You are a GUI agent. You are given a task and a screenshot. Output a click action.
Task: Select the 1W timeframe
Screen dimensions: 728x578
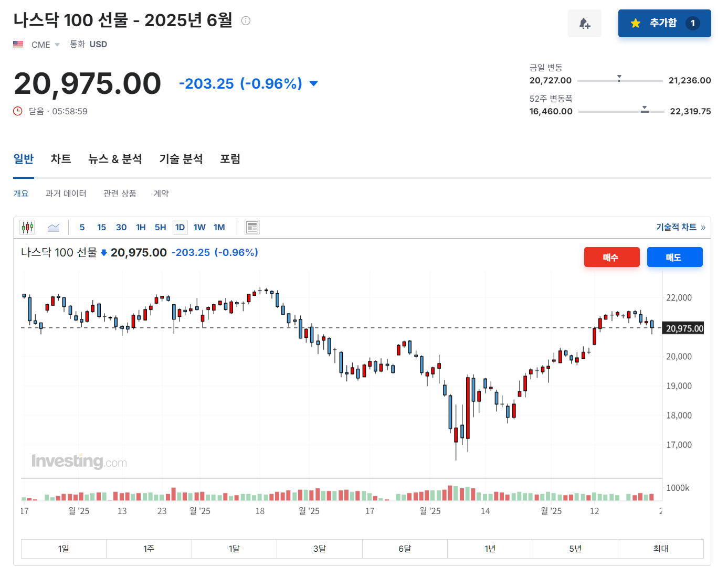tap(199, 227)
